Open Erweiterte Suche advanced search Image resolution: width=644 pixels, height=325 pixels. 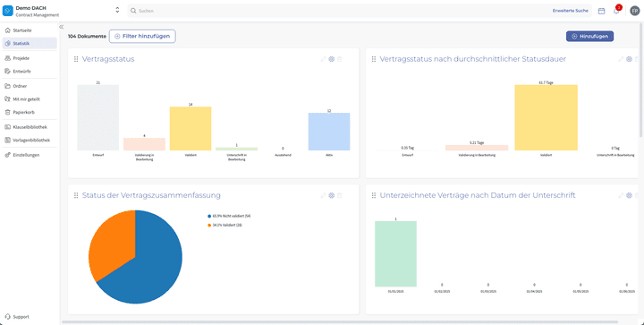pos(570,11)
